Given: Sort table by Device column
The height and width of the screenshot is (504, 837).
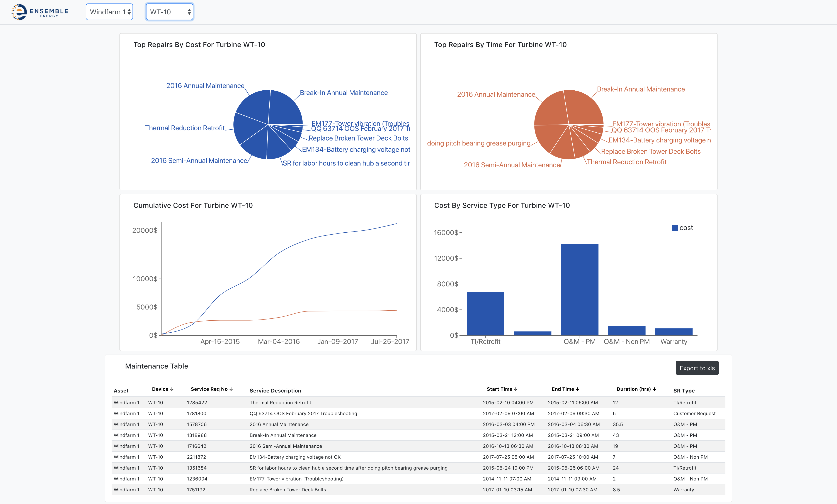Looking at the screenshot, I should [x=163, y=389].
